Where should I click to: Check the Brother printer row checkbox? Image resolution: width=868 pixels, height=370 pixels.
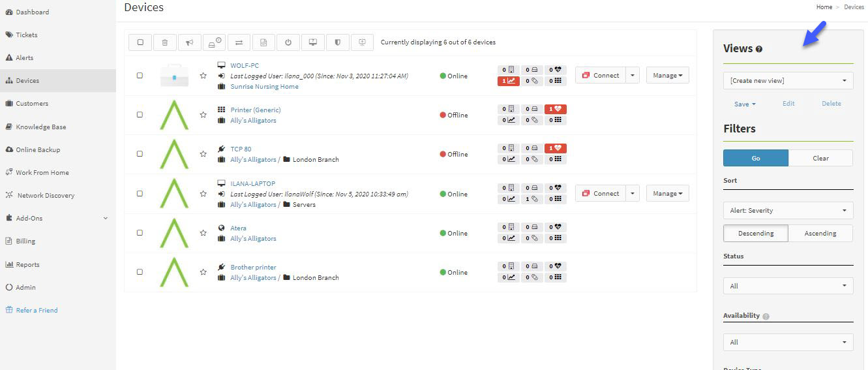click(x=140, y=272)
